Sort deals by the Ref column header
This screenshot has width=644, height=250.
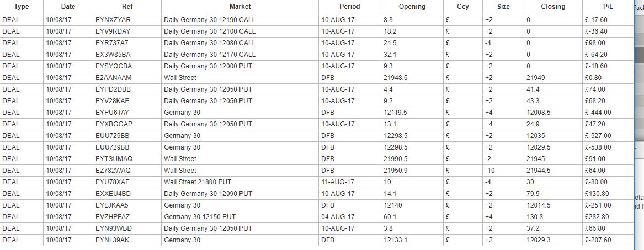127,7
